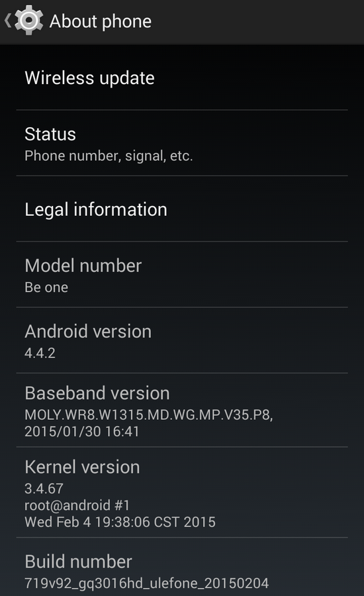
Task: Tap the kernel value 3.4.67
Action: [44, 489]
